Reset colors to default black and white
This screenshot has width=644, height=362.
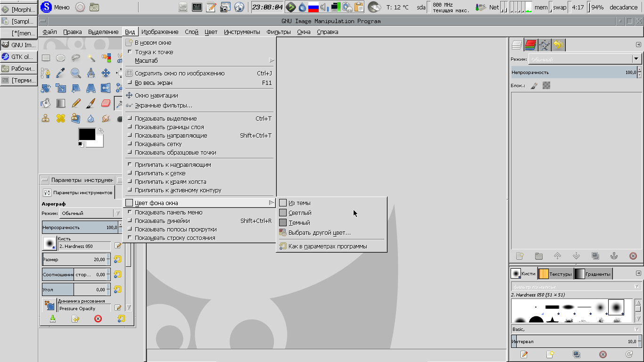[x=81, y=145]
